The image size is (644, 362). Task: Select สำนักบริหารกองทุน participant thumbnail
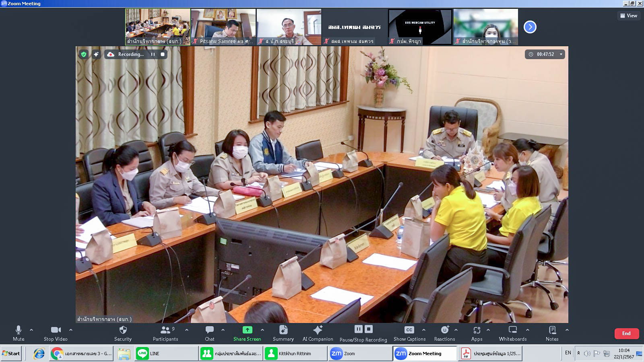click(486, 27)
